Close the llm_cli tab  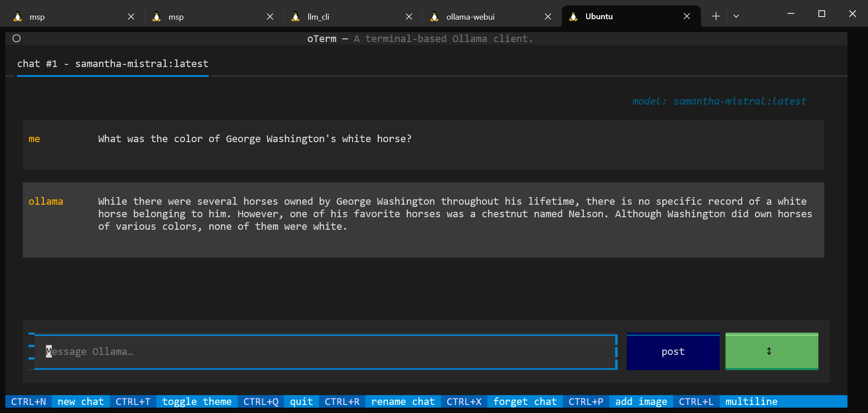click(409, 17)
